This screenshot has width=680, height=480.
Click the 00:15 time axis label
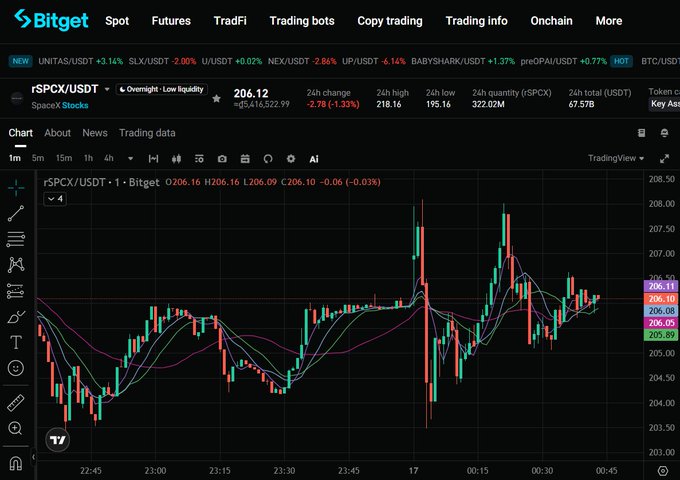(x=477, y=470)
